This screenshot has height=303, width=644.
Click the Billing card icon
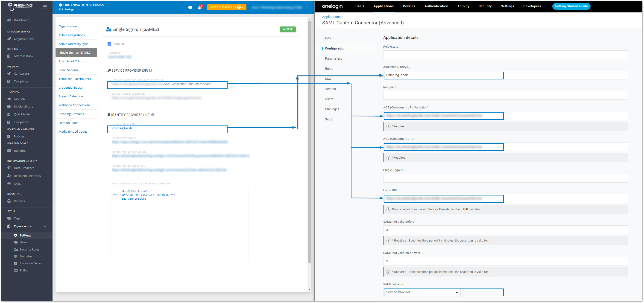pos(15,271)
